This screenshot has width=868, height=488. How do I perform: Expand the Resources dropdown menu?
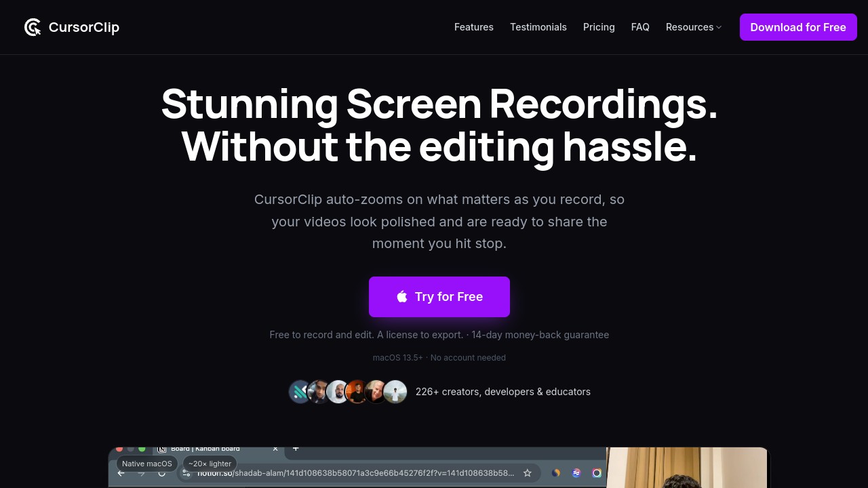tap(694, 27)
